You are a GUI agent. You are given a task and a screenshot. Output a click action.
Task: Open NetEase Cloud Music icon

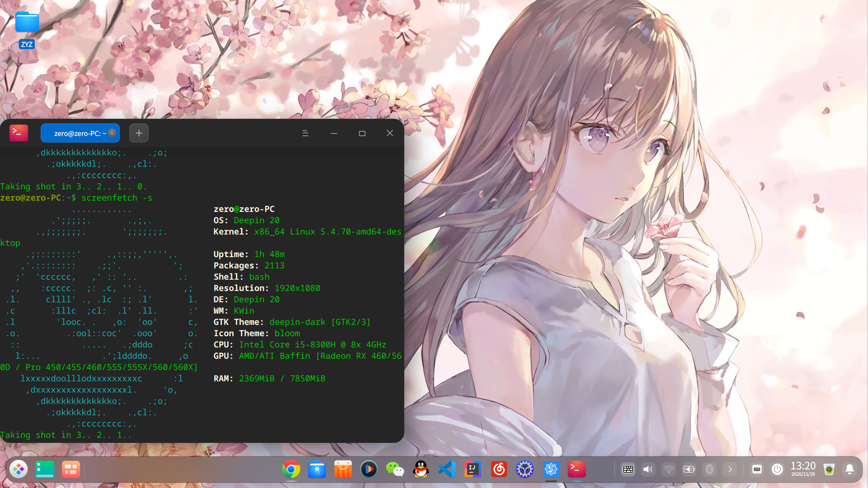tap(499, 469)
